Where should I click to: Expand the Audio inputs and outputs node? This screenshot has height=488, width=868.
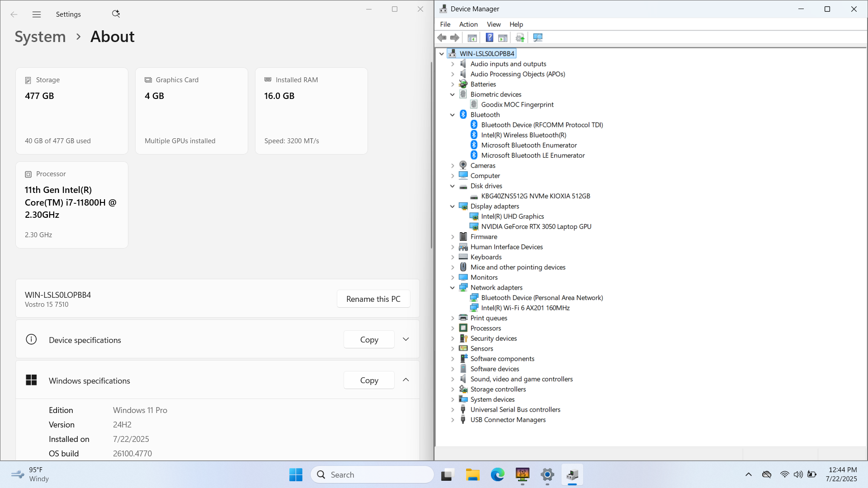453,64
